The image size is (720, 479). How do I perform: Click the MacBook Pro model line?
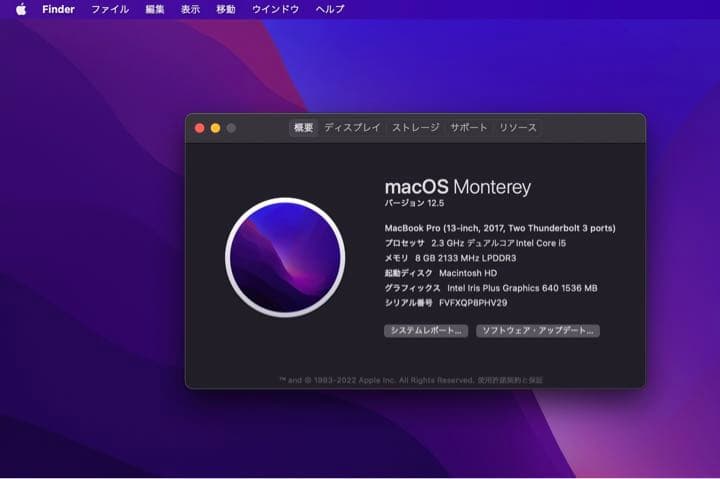500,228
